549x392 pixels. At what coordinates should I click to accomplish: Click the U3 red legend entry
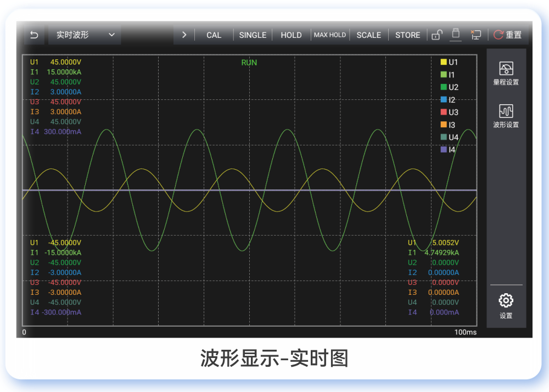pos(449,112)
